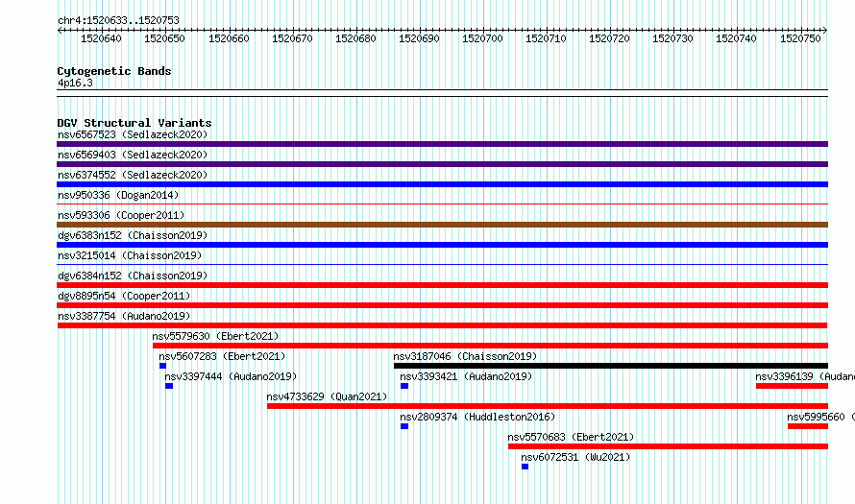The width and height of the screenshot is (855, 504).
Task: Click ruler position 1520710
Action: [x=546, y=38]
